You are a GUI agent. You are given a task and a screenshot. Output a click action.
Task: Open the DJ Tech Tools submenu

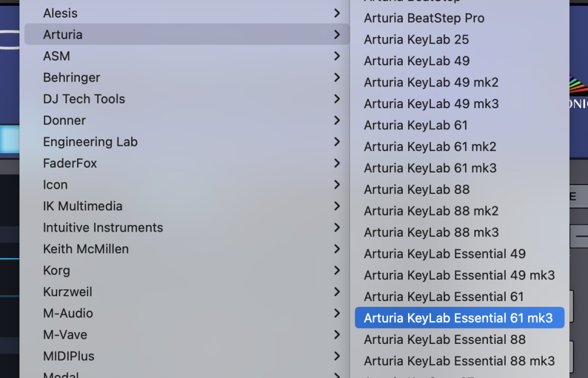[84, 99]
